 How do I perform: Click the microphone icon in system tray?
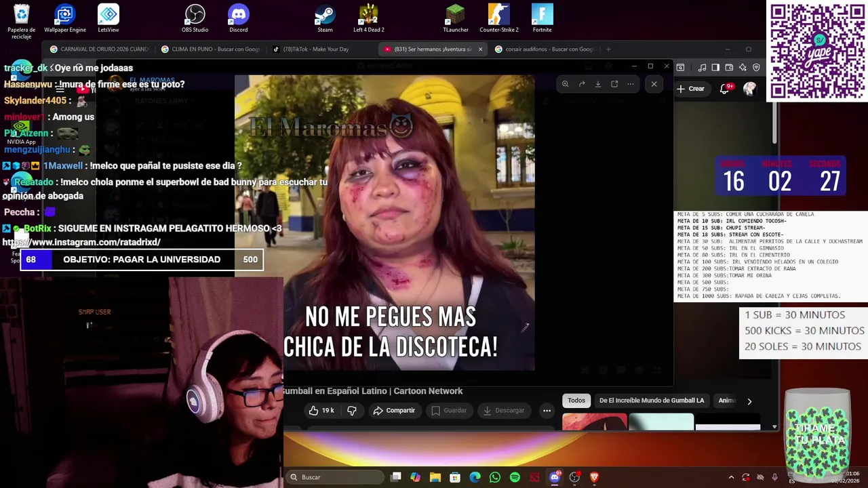[774, 477]
